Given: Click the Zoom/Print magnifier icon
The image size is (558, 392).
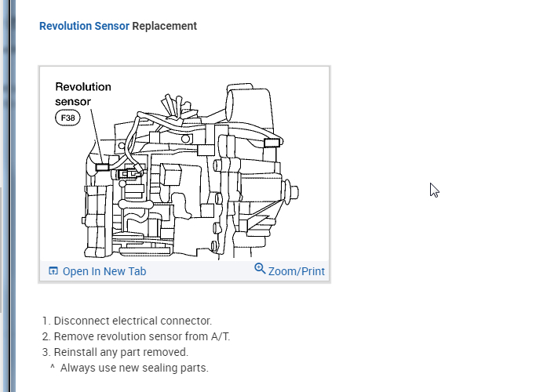Looking at the screenshot, I should pyautogui.click(x=260, y=269).
